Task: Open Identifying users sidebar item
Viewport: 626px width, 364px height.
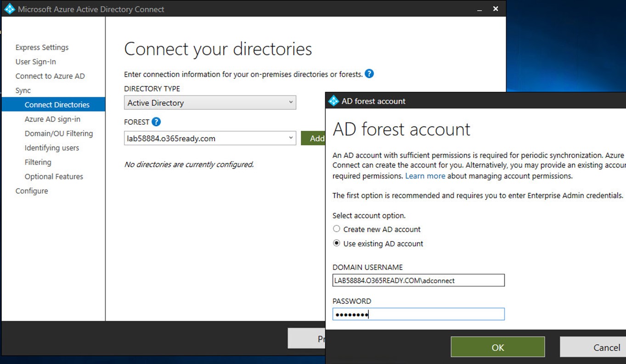Action: 52,148
